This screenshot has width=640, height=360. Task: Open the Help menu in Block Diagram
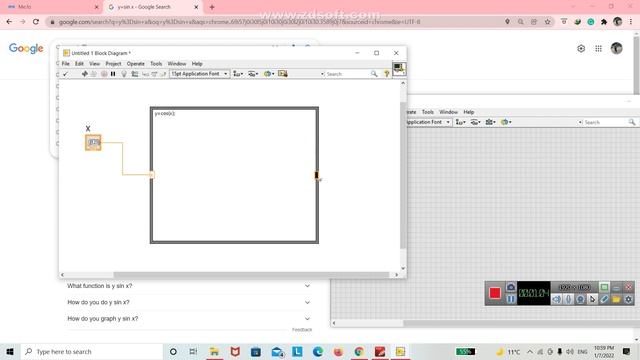pos(197,64)
